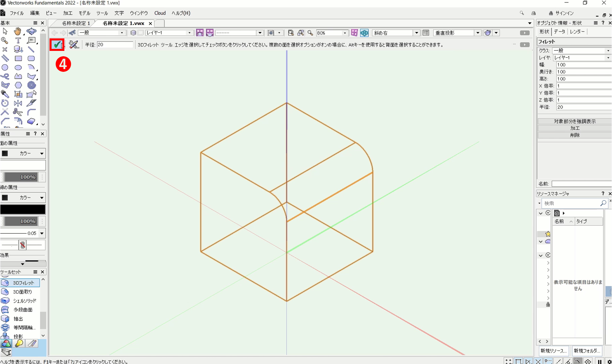Click the green checkmark to confirm fillet
The image size is (612, 364).
pyautogui.click(x=57, y=44)
